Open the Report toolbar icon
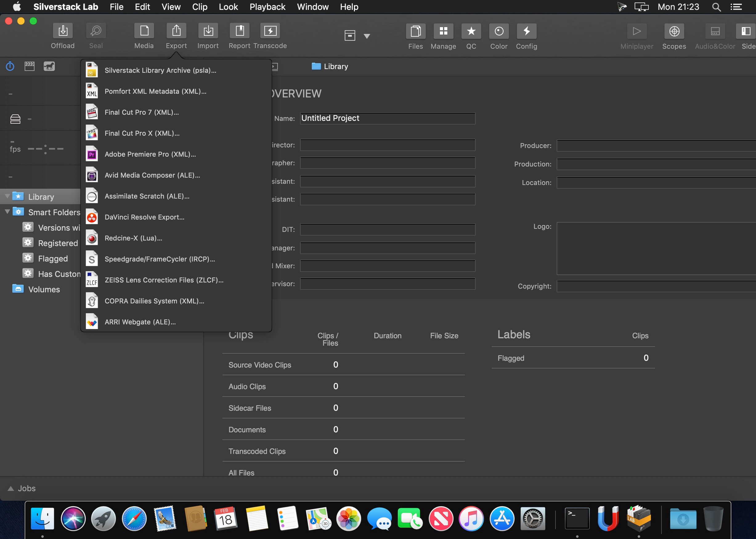The height and width of the screenshot is (539, 756). pos(239,31)
